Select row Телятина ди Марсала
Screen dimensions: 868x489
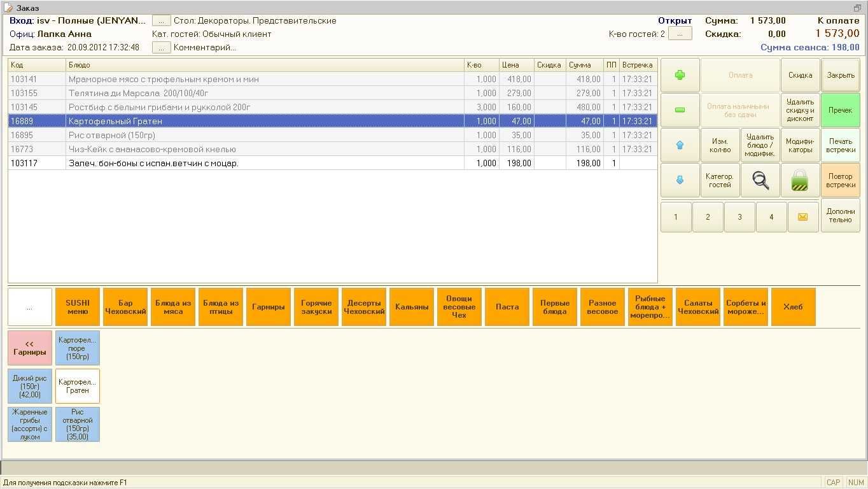[x=332, y=93]
